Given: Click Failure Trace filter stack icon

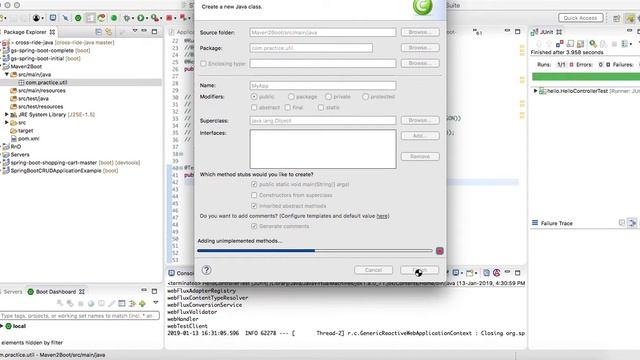Looking at the screenshot, I should (x=632, y=223).
